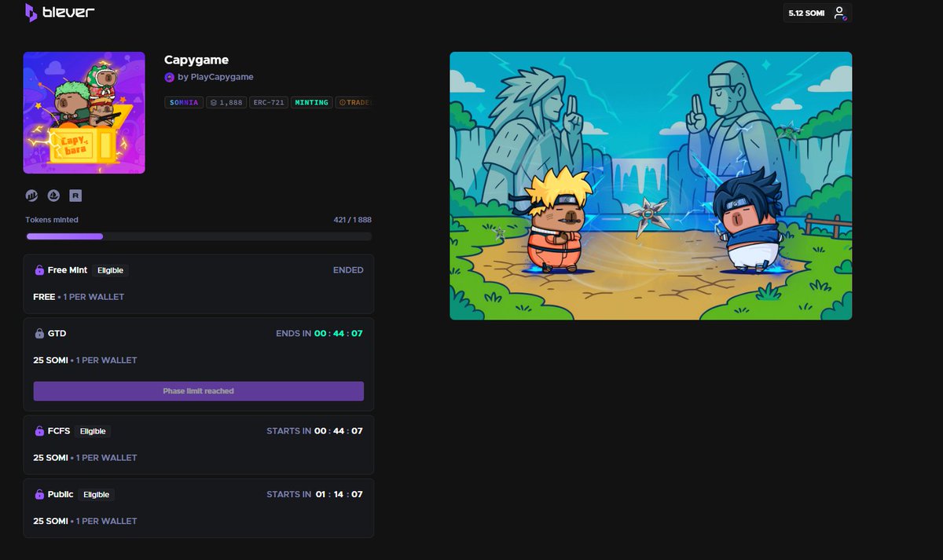Click the ENDED status on Free Mint

pos(348,270)
